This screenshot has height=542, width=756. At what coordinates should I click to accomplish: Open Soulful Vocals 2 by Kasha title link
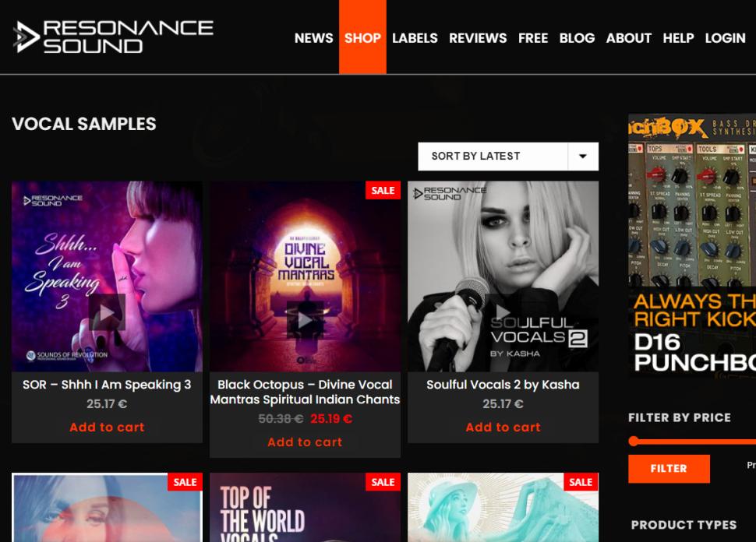click(503, 385)
